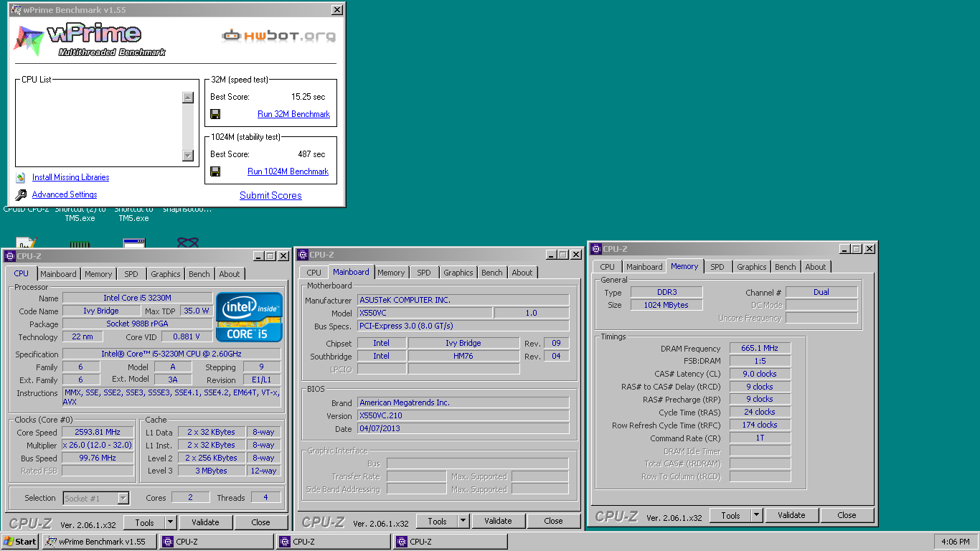Click the Advanced Settings key icon
Image resolution: width=980 pixels, height=551 pixels.
[21, 194]
